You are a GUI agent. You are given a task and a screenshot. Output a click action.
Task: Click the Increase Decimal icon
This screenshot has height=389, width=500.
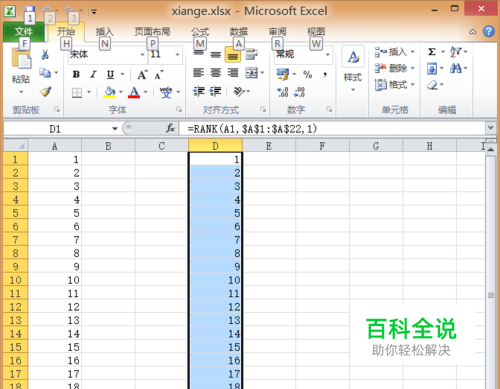[283, 92]
